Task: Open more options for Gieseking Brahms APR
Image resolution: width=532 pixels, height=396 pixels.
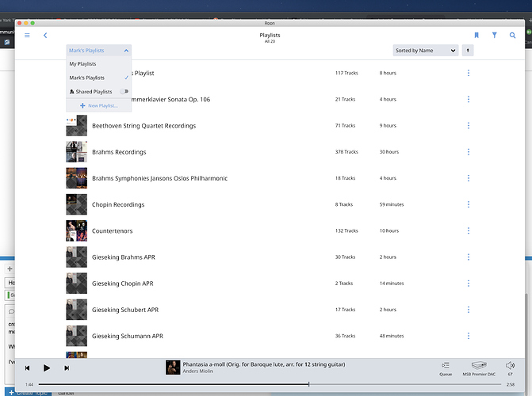Action: coord(469,257)
